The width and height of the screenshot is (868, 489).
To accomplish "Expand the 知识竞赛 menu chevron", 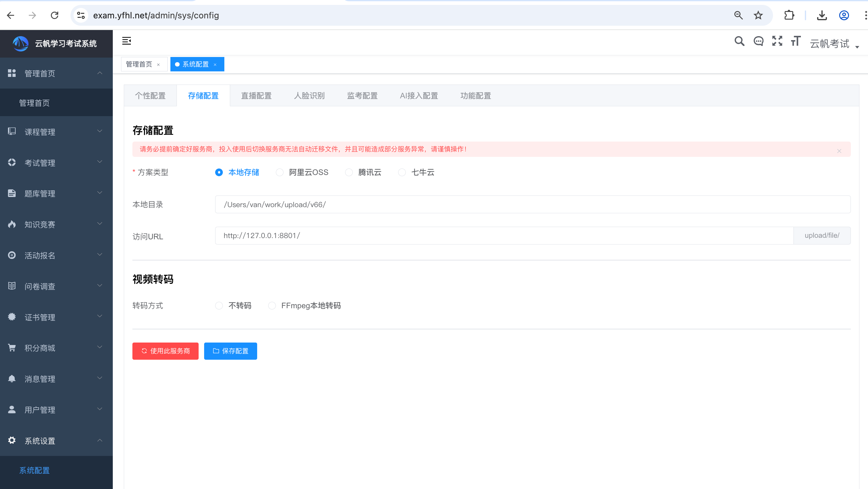I will tap(100, 224).
